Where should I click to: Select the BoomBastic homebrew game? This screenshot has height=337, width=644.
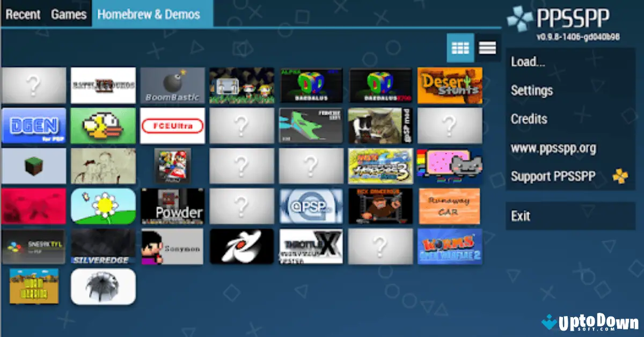[172, 85]
